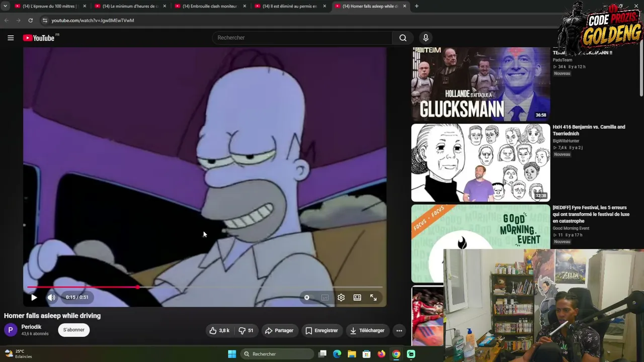Screen dimensions: 644x362
Task: Open a new browser tab
Action: pyautogui.click(x=417, y=6)
